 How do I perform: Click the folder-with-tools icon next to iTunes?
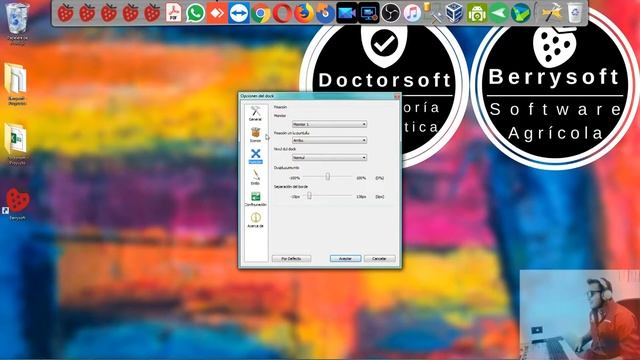(433, 13)
